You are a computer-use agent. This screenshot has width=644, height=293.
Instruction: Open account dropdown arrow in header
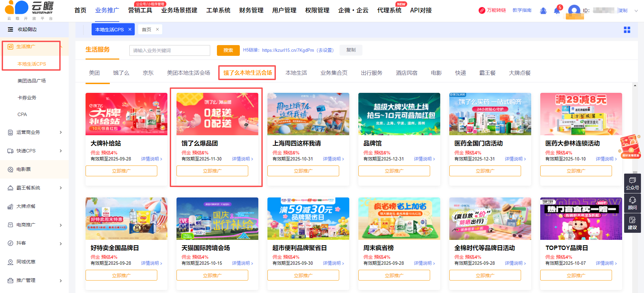pos(636,11)
